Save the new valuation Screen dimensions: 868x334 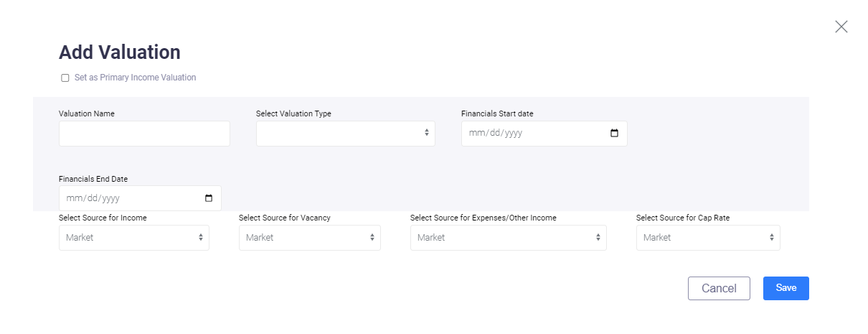pos(786,288)
